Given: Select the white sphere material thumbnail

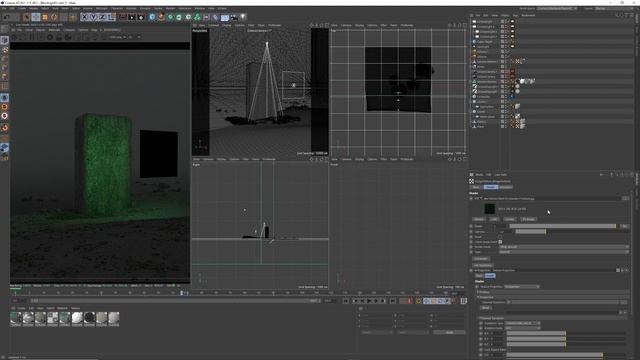Looking at the screenshot, I should click(77, 318).
